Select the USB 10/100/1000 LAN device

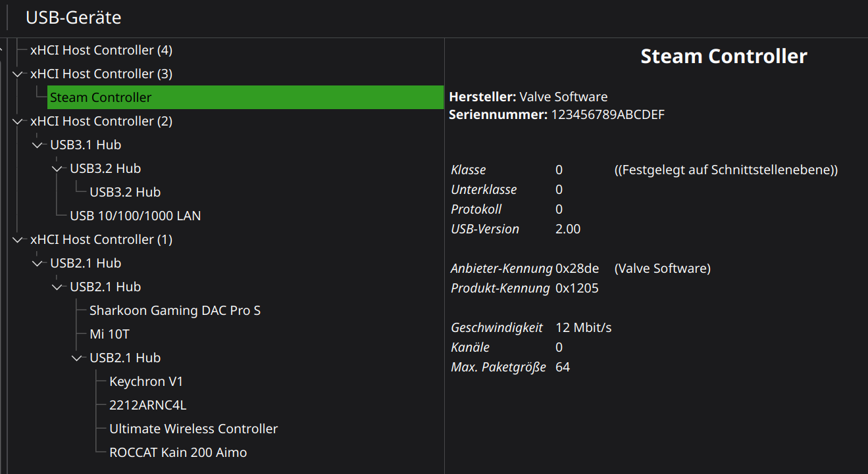click(135, 216)
